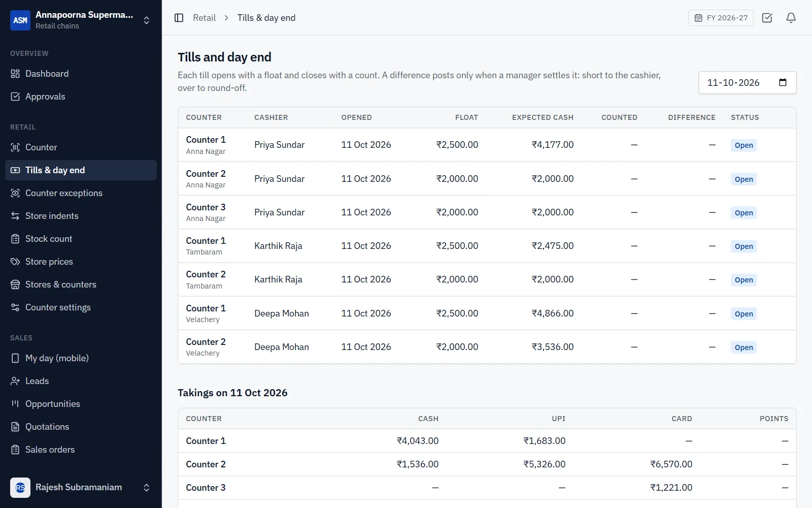812x508 pixels.
Task: Click expected cash ₹3,536.00
Action: [552, 347]
